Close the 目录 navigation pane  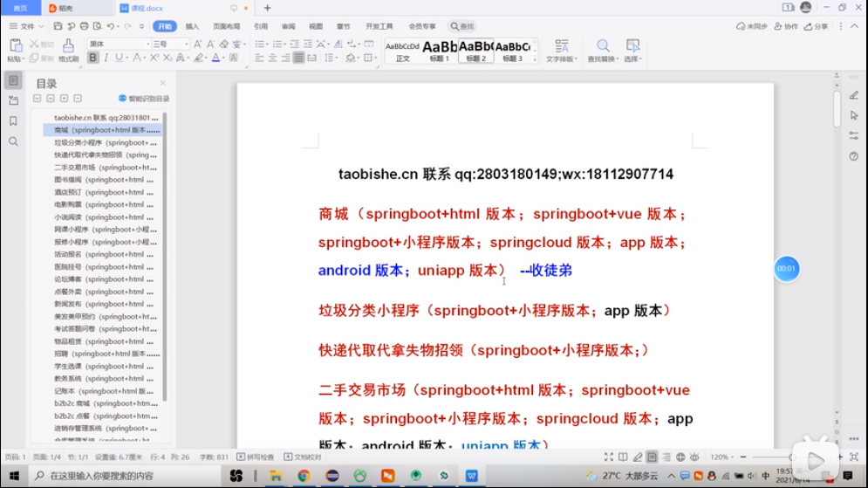[163, 83]
